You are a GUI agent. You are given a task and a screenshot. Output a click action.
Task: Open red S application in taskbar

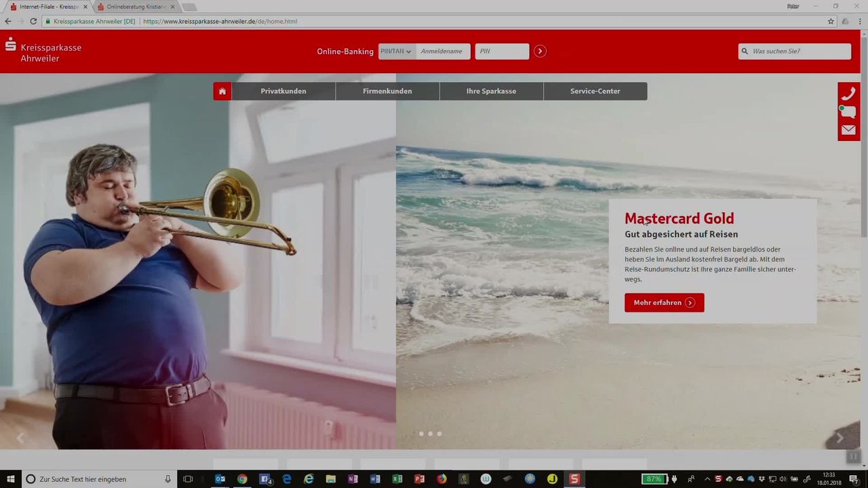[x=574, y=479]
